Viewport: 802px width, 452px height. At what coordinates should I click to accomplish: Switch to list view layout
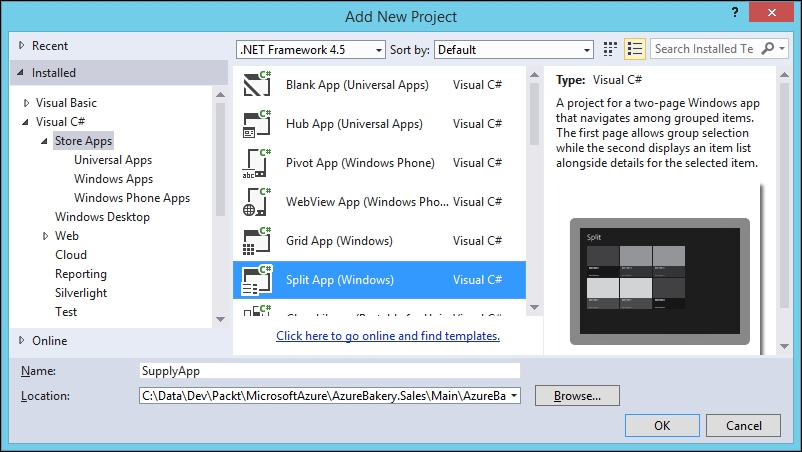(x=634, y=49)
